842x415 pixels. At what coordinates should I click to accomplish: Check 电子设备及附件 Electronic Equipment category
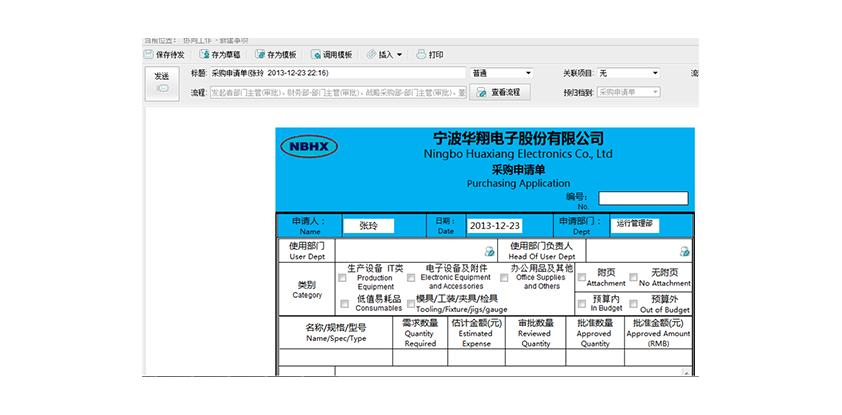click(x=411, y=278)
